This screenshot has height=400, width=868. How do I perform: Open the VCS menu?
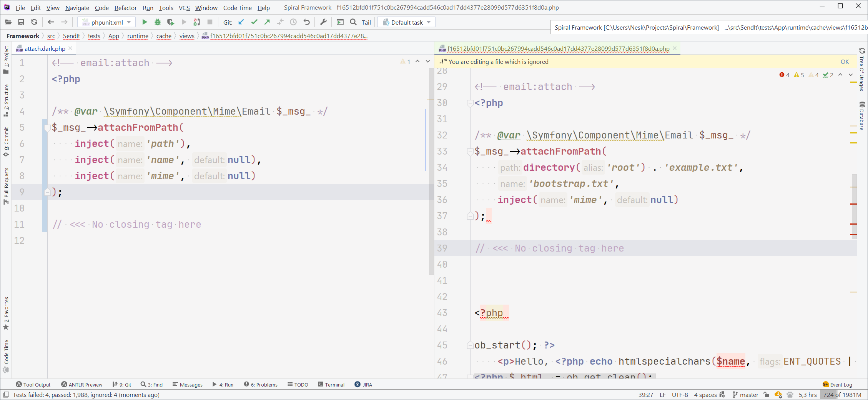click(x=184, y=8)
